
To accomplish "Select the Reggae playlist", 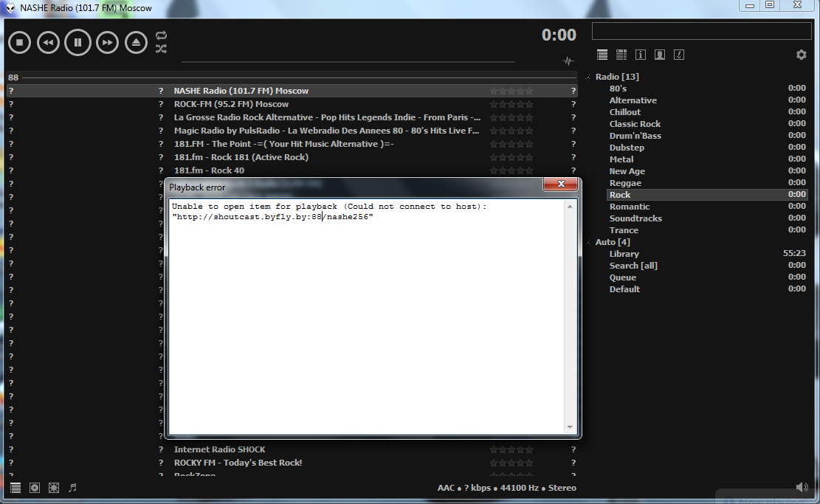I will [x=707, y=183].
